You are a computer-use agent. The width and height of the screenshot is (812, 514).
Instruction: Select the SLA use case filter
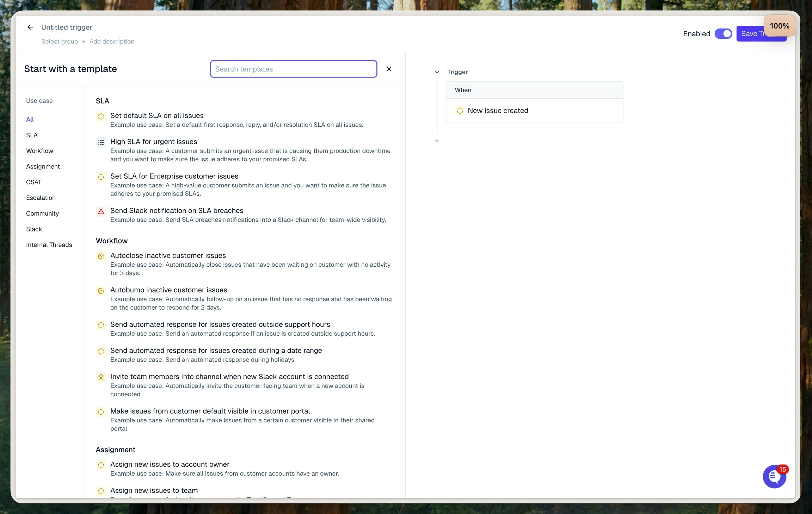pos(32,135)
